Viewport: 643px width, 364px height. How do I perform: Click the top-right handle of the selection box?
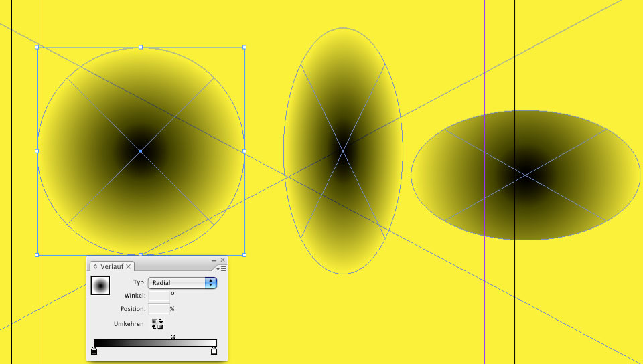tap(244, 47)
